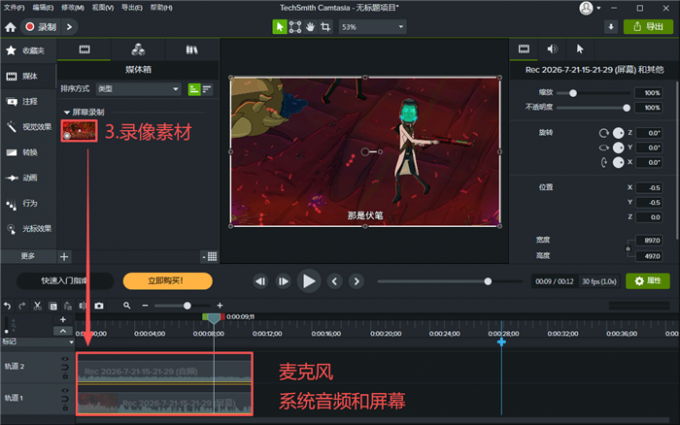Capture a frame with the camera icon
Screen dimensions: 680x425
click(x=99, y=306)
